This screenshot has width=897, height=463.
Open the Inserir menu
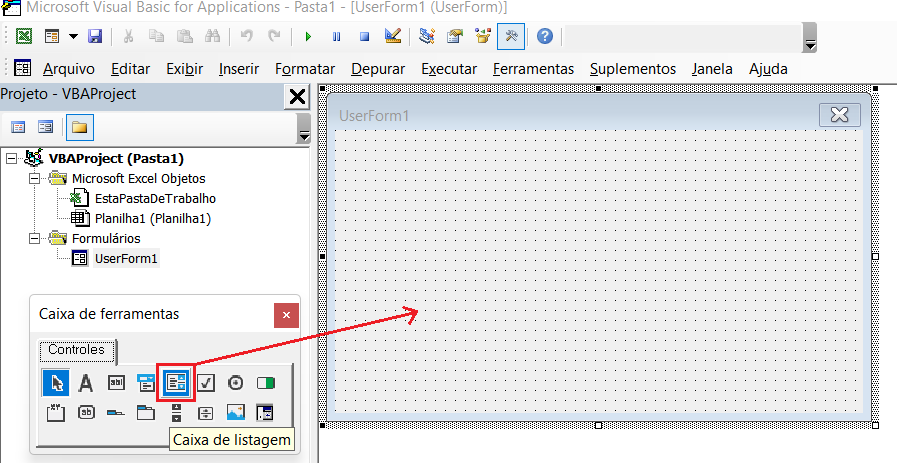(x=238, y=69)
